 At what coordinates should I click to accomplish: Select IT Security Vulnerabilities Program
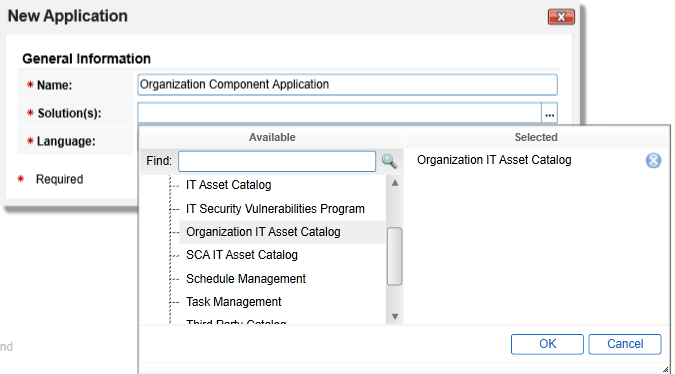tap(275, 209)
